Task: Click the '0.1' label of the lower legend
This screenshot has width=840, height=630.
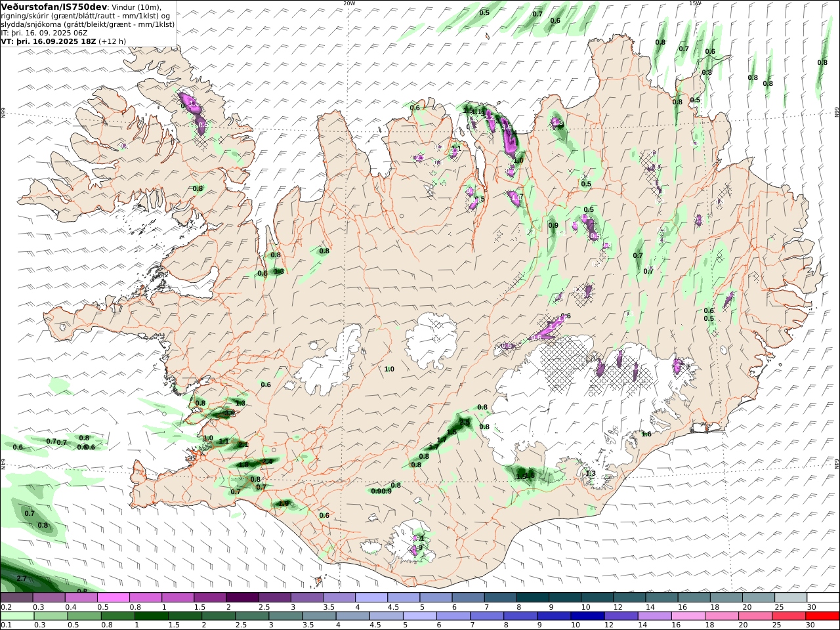Action: (x=5, y=625)
